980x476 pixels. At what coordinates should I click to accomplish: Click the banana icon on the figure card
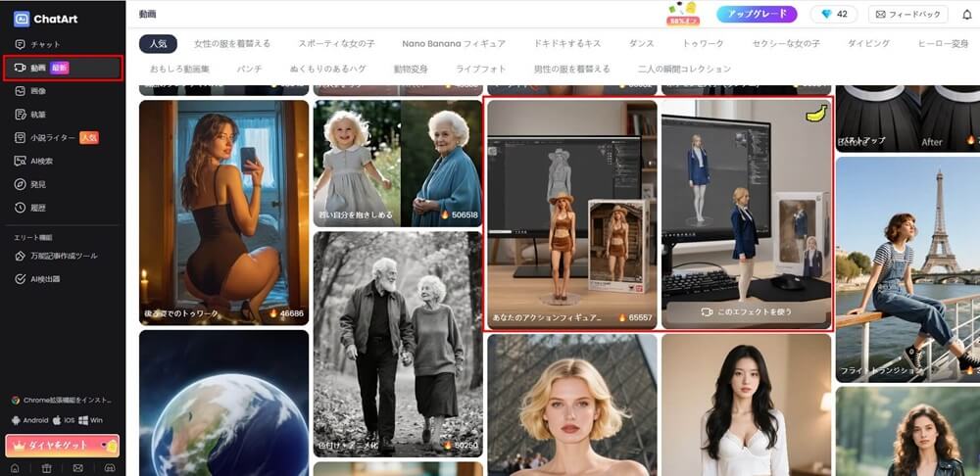point(815,115)
